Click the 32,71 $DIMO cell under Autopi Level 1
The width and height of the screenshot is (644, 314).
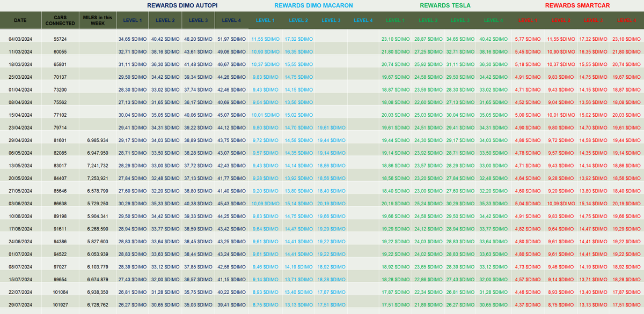pos(133,52)
